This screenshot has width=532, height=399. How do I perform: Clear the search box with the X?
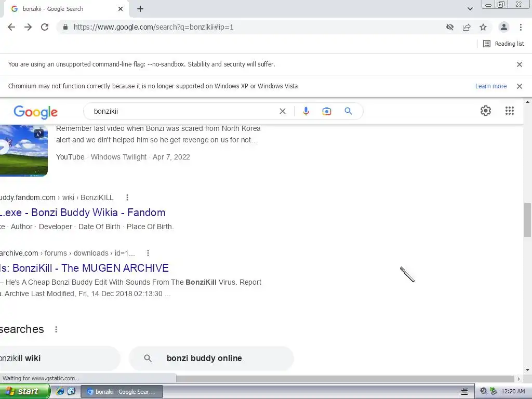(x=282, y=111)
